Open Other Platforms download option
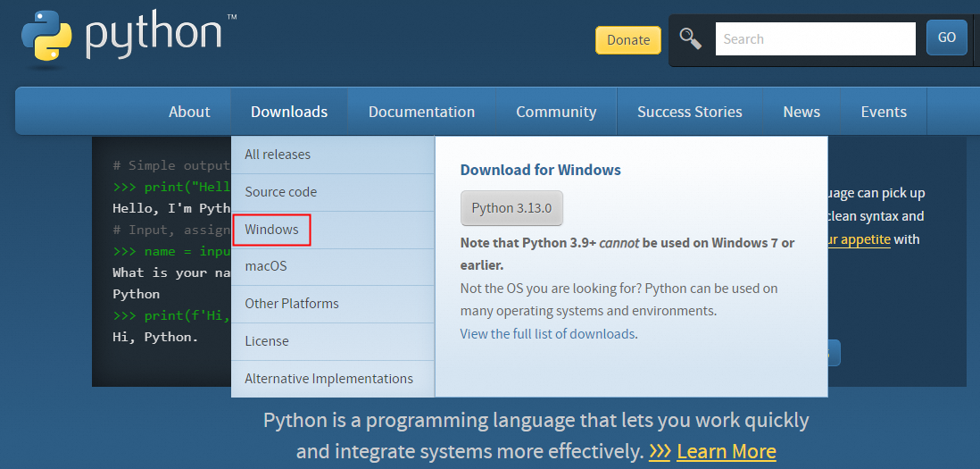 coord(292,304)
